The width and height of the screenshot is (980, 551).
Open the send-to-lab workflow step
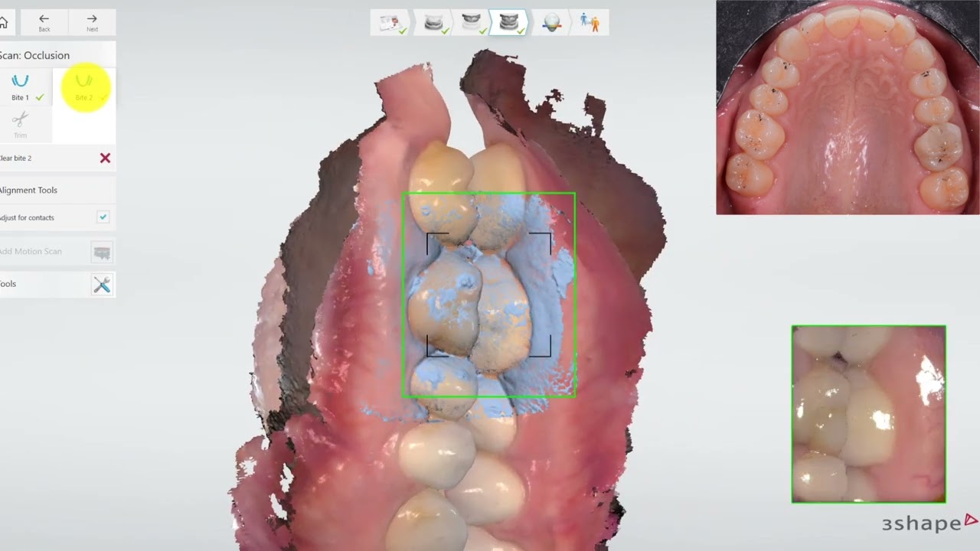click(590, 23)
